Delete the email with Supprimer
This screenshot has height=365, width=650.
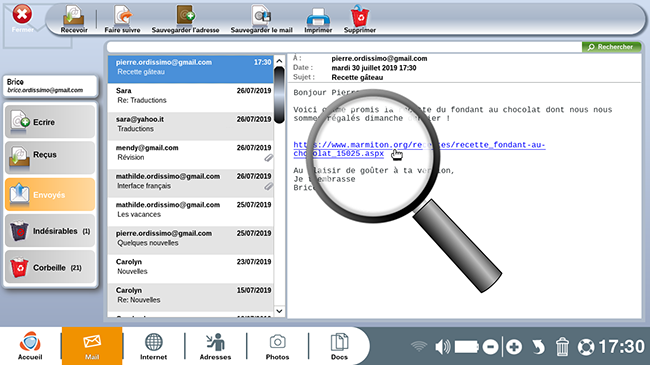pos(360,19)
